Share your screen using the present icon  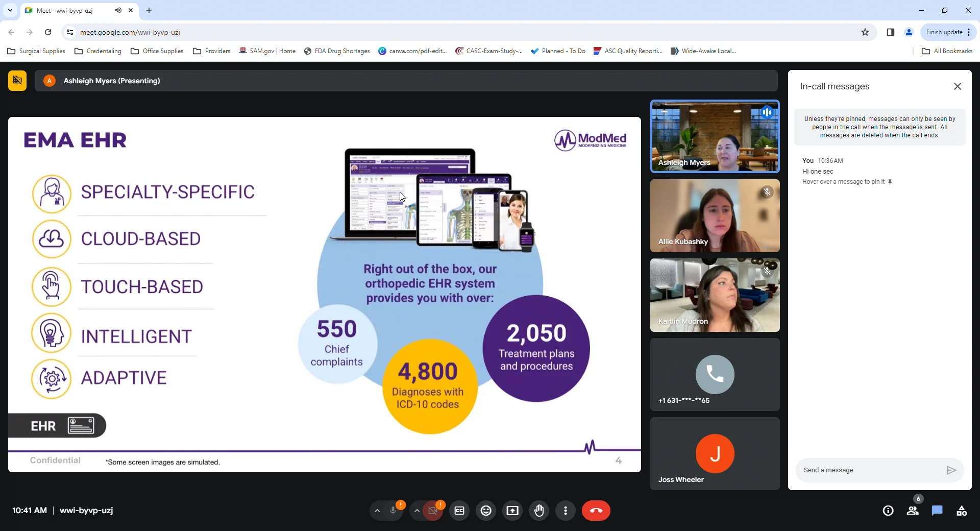click(x=512, y=511)
